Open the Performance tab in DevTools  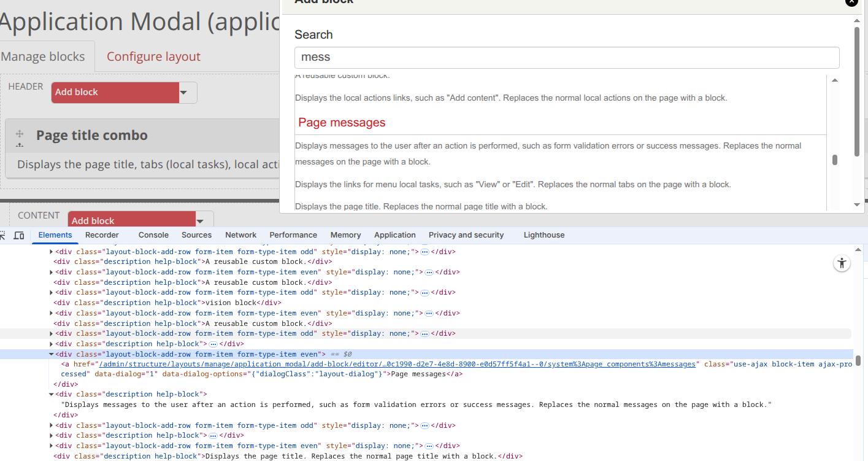point(293,235)
